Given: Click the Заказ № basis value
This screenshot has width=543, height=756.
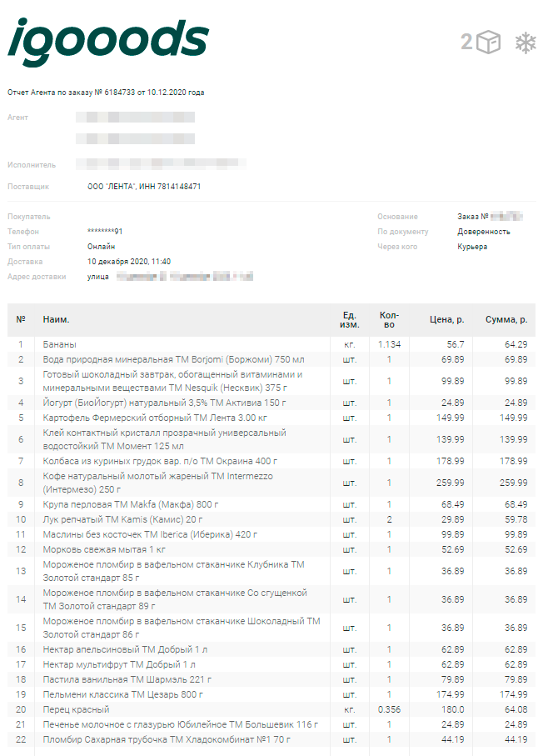Looking at the screenshot, I should [490, 217].
